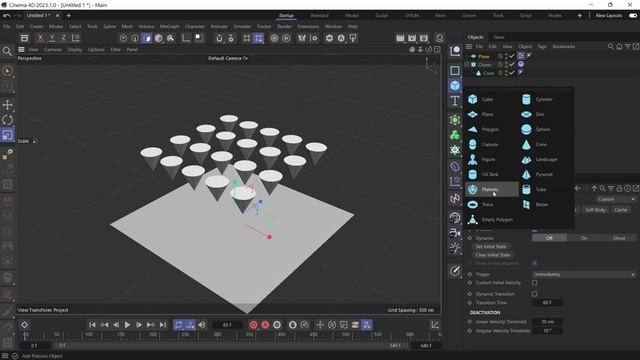Image resolution: width=640 pixels, height=360 pixels.
Task: Open the Soft Body tab button
Action: tap(595, 210)
